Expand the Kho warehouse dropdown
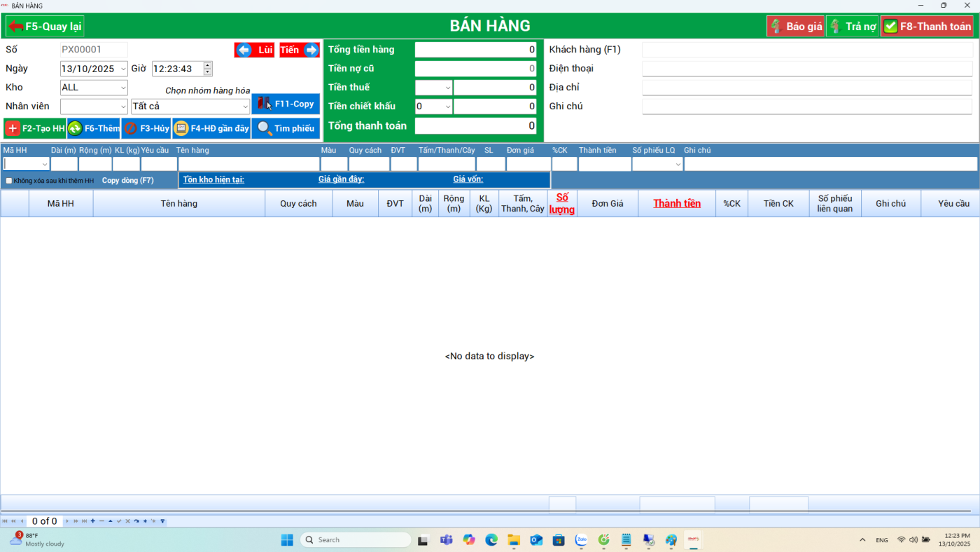 coord(123,88)
